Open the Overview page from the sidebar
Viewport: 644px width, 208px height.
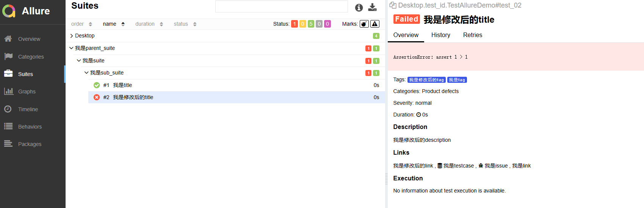[29, 39]
